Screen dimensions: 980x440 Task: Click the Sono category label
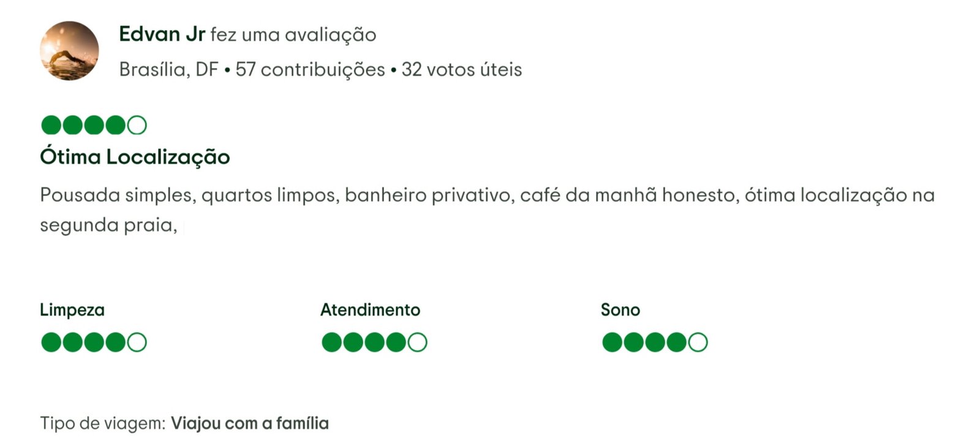[x=620, y=309]
